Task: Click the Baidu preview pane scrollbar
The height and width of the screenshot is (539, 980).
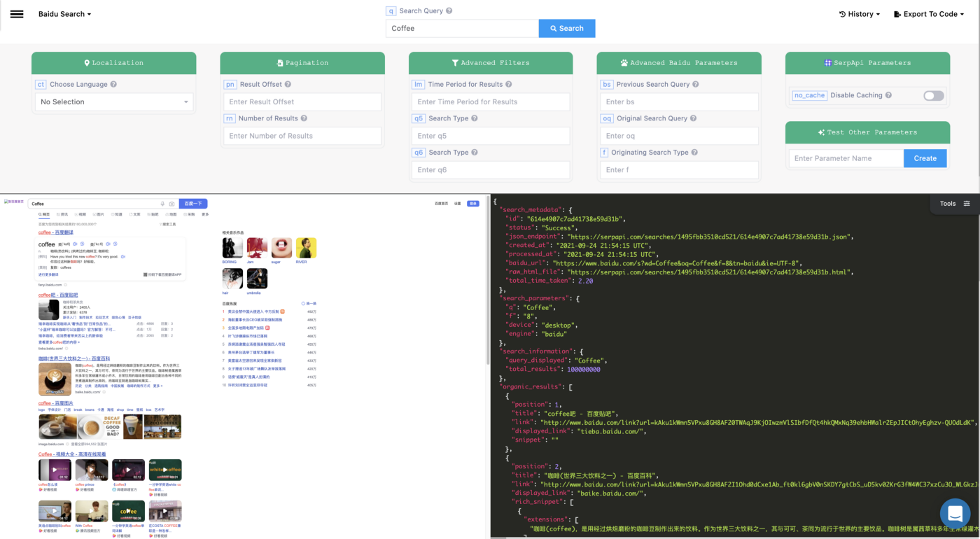Action: (487, 280)
